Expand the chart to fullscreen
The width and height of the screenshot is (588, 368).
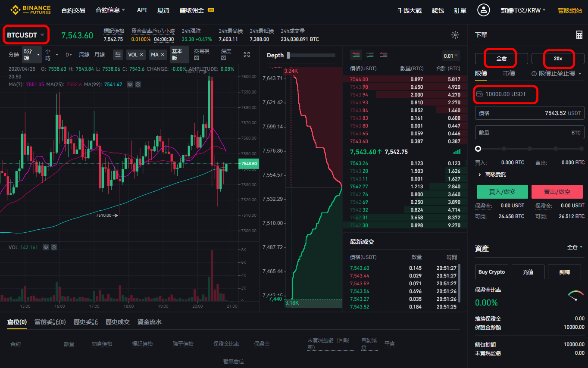pyautogui.click(x=247, y=55)
